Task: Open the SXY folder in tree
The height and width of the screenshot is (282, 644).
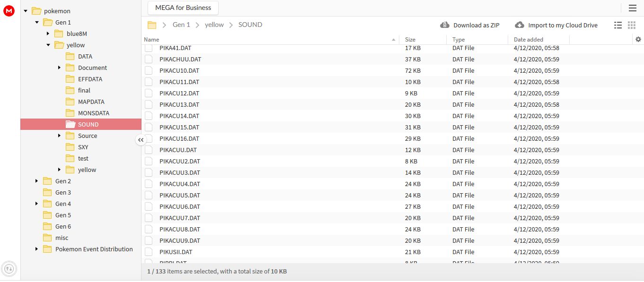Action: pos(83,147)
